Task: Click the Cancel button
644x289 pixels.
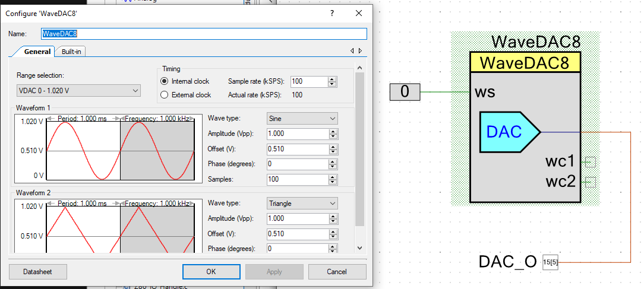Action: pos(336,272)
